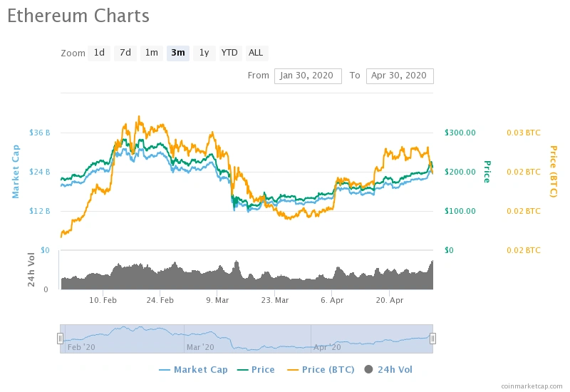Image resolution: width=570 pixels, height=392 pixels.
Task: Set chart zoom to 7d
Action: coord(125,53)
